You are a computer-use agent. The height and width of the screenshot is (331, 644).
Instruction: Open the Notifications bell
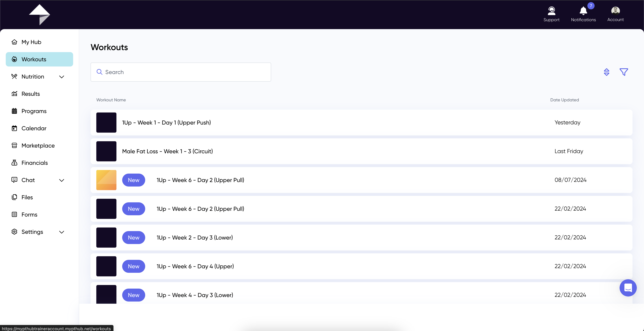[x=583, y=11]
